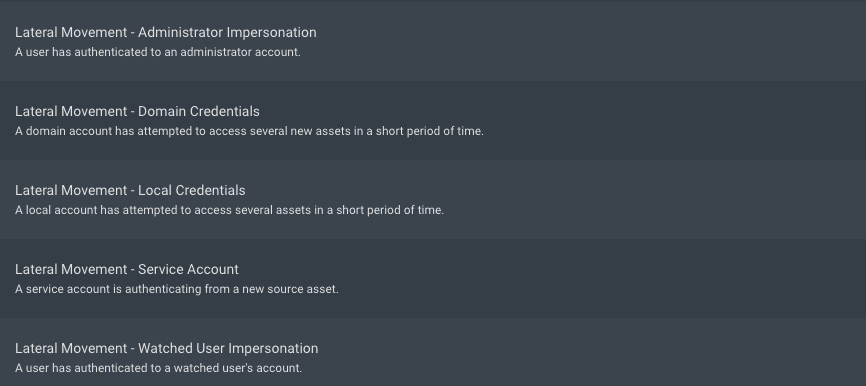Image resolution: width=866 pixels, height=386 pixels.
Task: Select Lateral Movement - Service Account entry
Action: pos(433,278)
